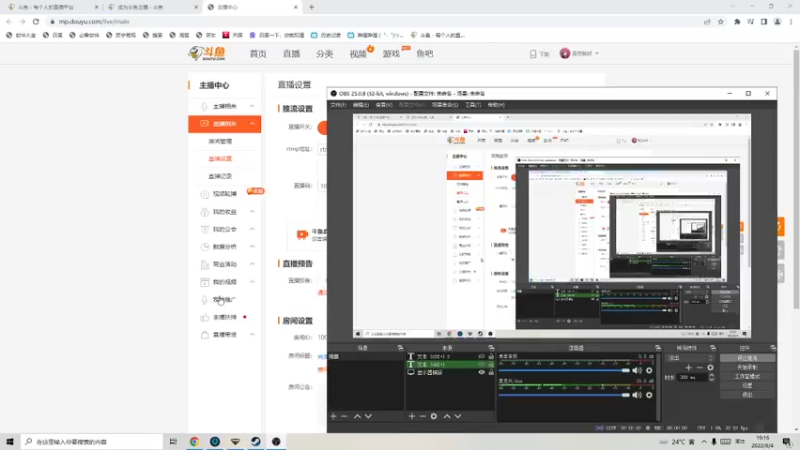Adjust the 麦克风/Aux volume slider
The image size is (800, 450).
click(564, 395)
